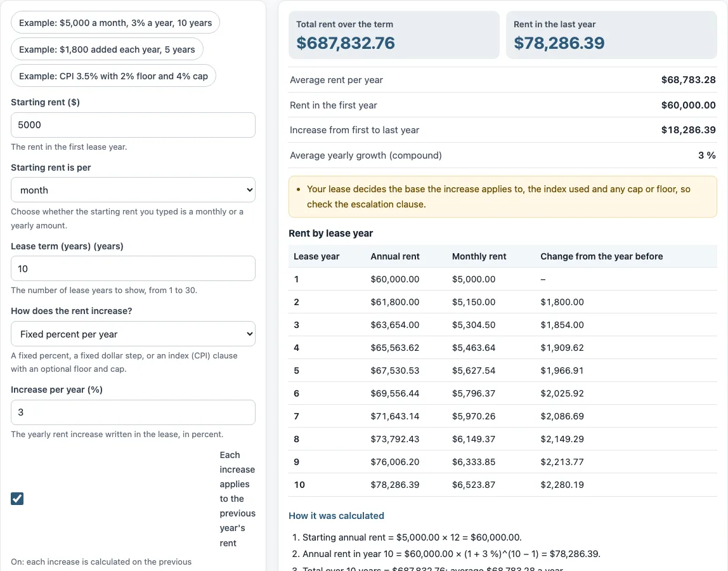This screenshot has width=728, height=571.
Task: Click annual rent $67,530.53 in year 5
Action: (395, 371)
